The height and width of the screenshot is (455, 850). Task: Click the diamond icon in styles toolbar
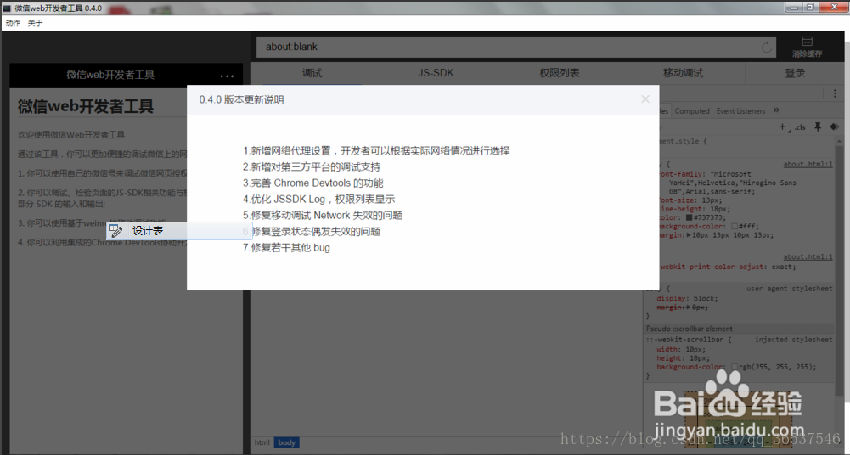pyautogui.click(x=832, y=127)
